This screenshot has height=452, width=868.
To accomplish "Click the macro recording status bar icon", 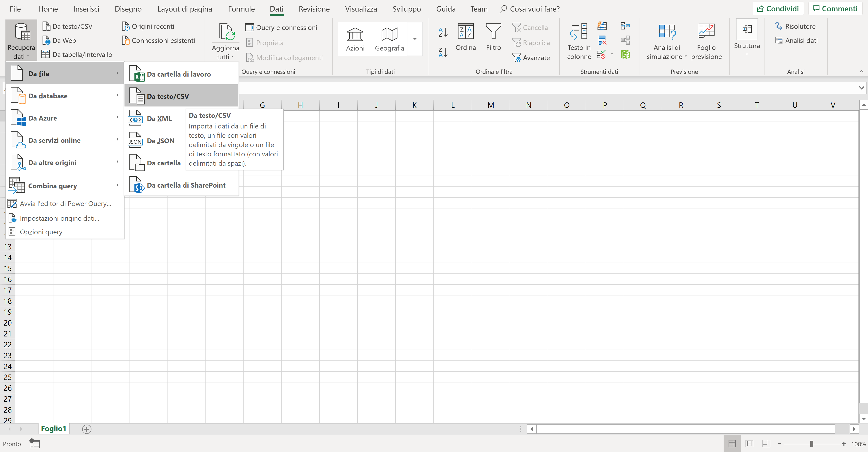I will tap(34, 443).
